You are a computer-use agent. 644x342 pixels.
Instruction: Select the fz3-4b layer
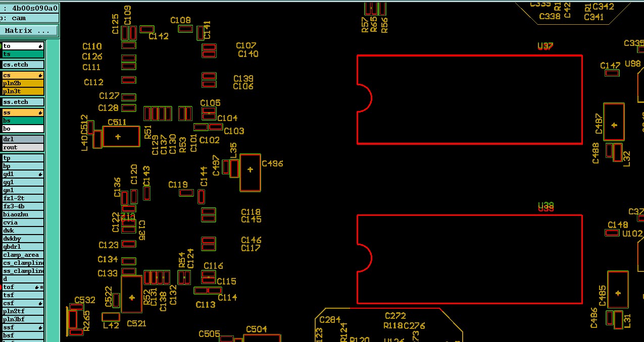23,206
